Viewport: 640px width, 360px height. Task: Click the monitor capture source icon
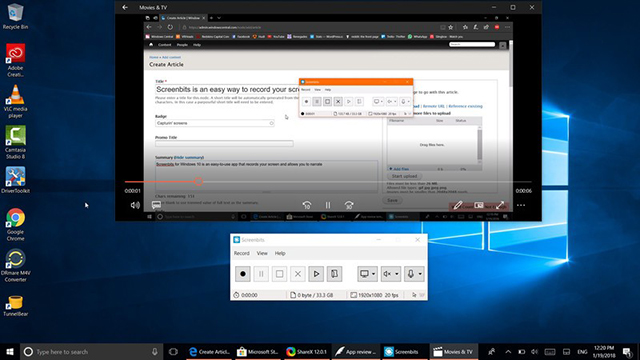tap(364, 274)
